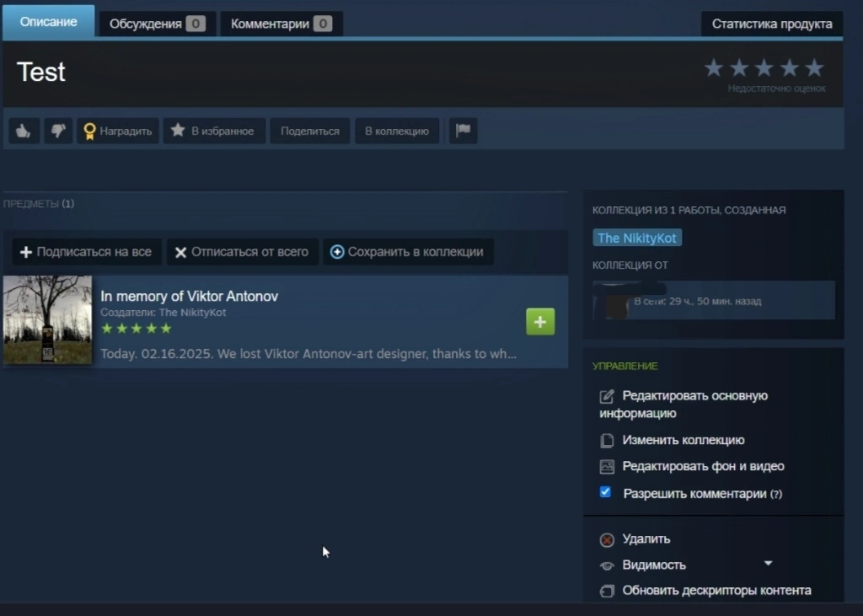Click the page icon beside Изменить коллекцию

607,441
